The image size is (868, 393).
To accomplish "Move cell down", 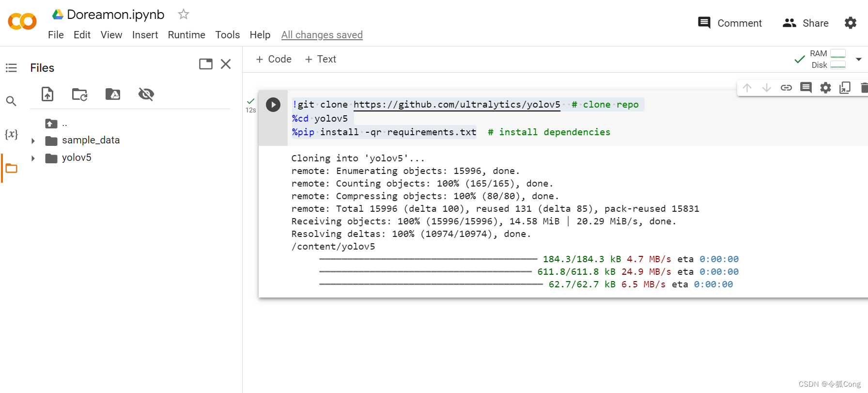I will 766,88.
